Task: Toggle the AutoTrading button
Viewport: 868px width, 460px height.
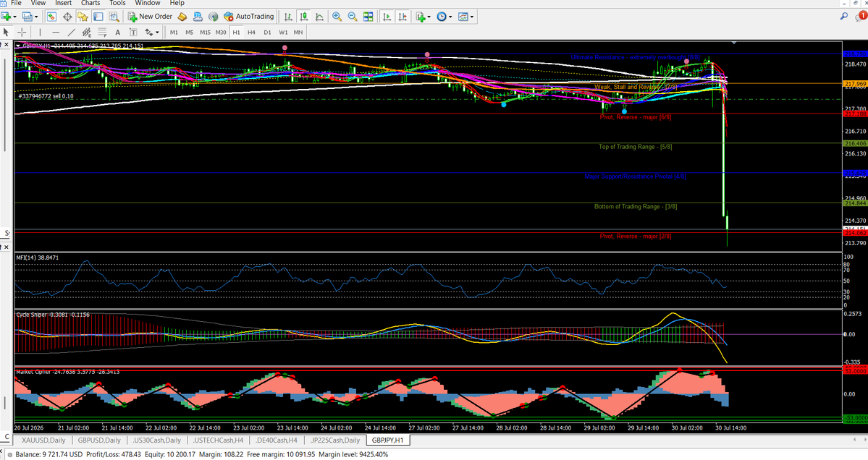Action: [248, 17]
